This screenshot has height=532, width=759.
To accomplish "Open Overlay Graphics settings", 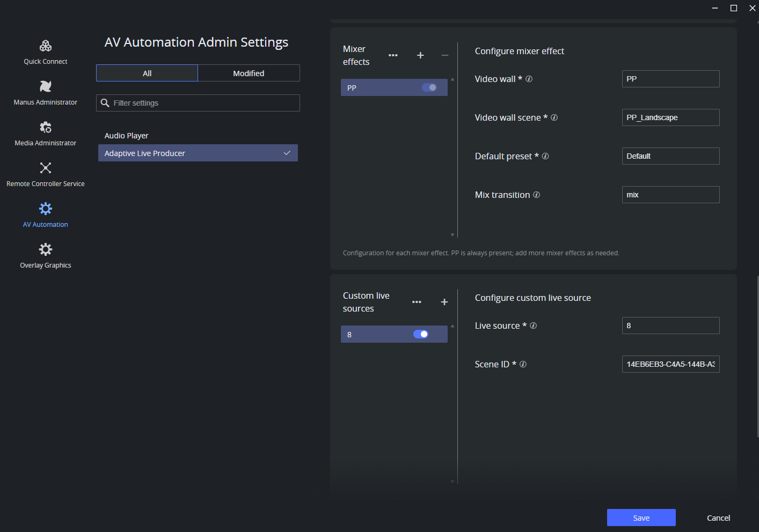I will [x=46, y=256].
